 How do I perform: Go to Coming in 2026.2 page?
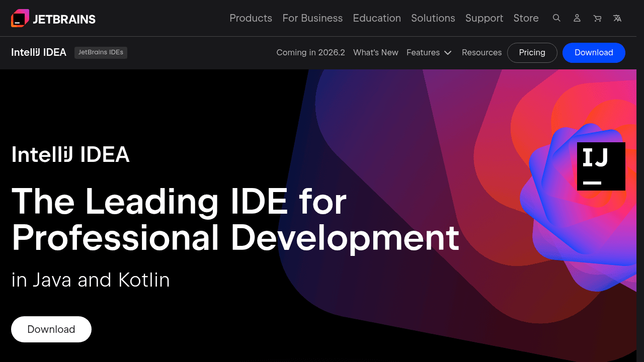pyautogui.click(x=310, y=52)
